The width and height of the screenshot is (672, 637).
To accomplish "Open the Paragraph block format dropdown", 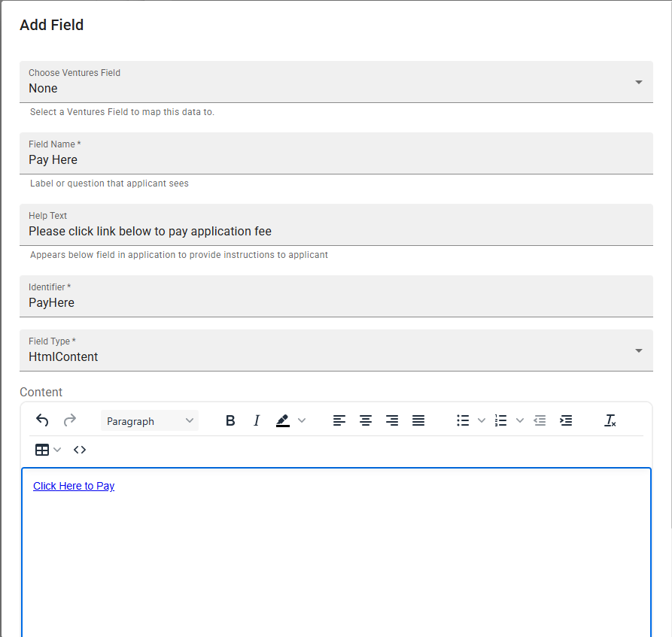I will [150, 421].
